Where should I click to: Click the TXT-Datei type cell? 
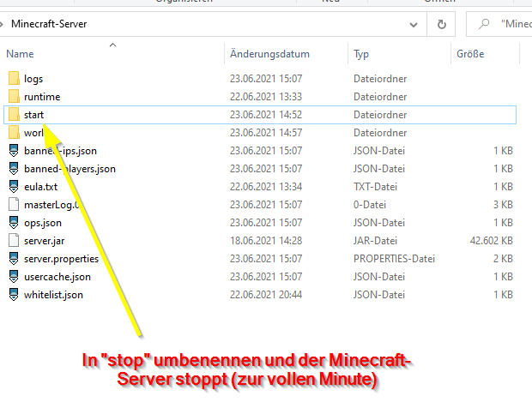(375, 187)
